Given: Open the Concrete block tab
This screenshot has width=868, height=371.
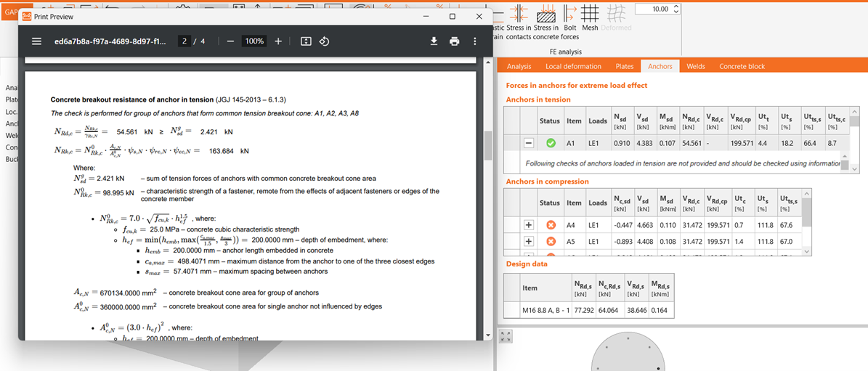Looking at the screenshot, I should pos(742,66).
